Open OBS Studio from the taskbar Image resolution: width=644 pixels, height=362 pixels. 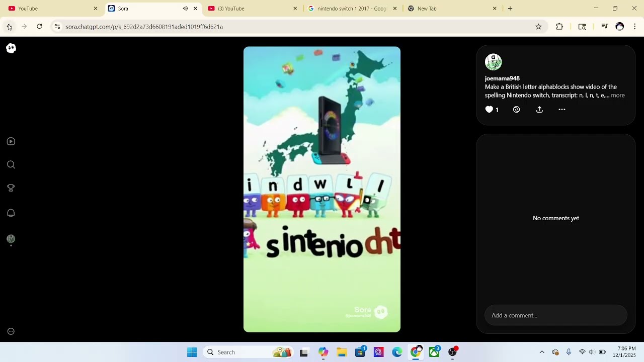(453, 352)
